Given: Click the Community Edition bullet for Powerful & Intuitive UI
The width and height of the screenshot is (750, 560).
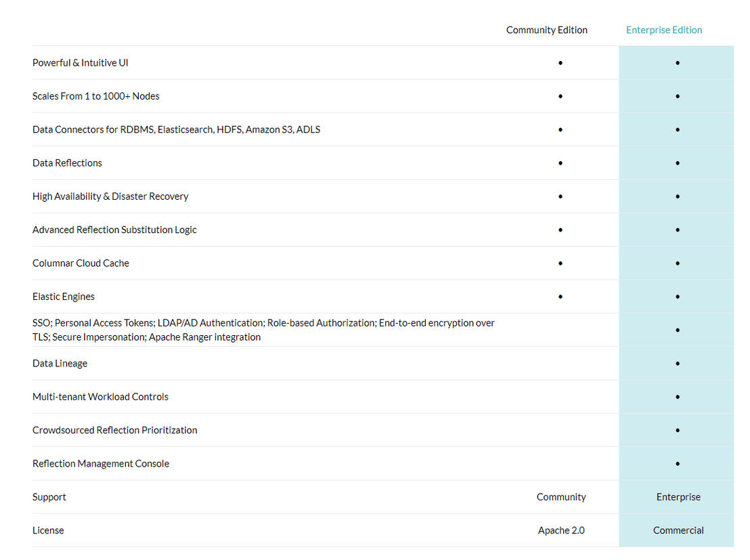Looking at the screenshot, I should click(560, 63).
